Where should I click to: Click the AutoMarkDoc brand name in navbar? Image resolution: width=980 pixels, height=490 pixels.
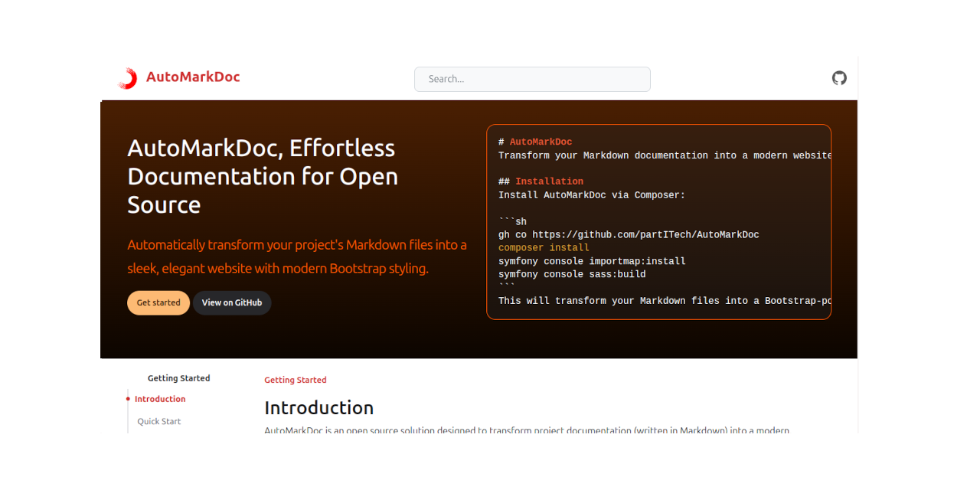pyautogui.click(x=193, y=77)
